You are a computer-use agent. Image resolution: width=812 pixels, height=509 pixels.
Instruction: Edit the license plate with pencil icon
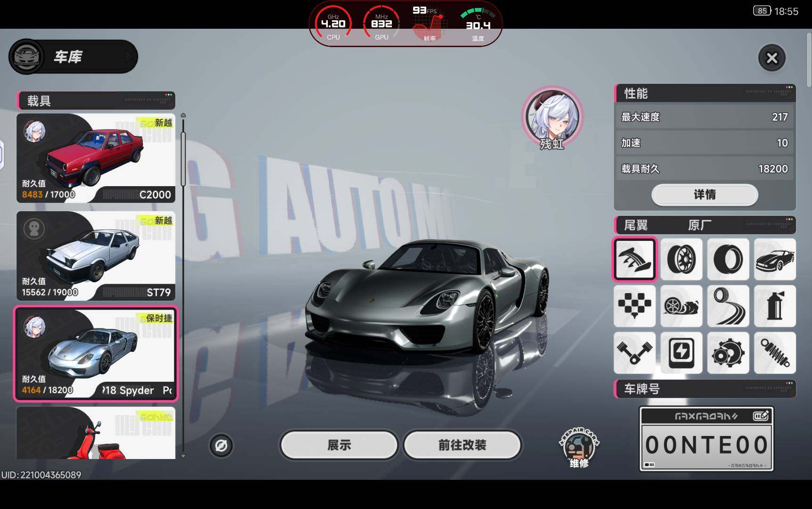tap(760, 416)
